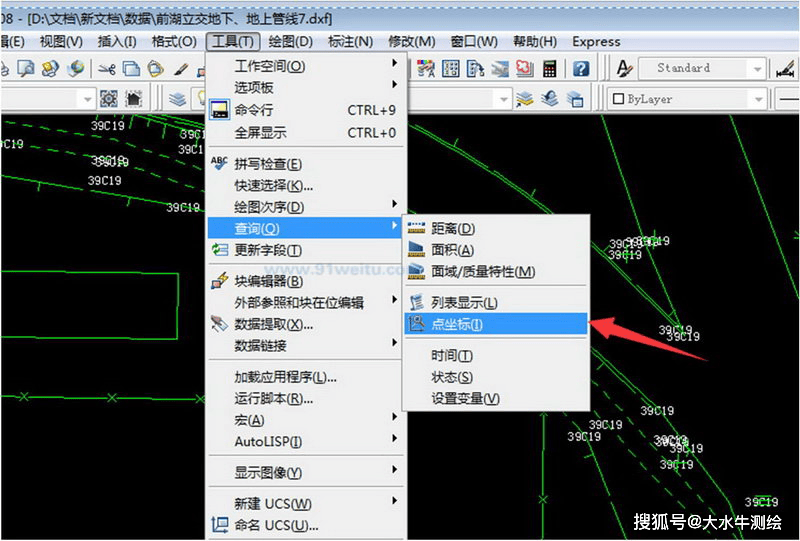The height and width of the screenshot is (541, 800).
Task: Expand the 工作空间(O) submenu
Action: pos(306,66)
